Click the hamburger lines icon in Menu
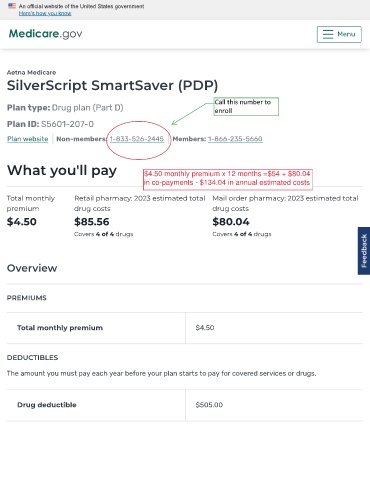The image size is (370, 480). coord(328,34)
